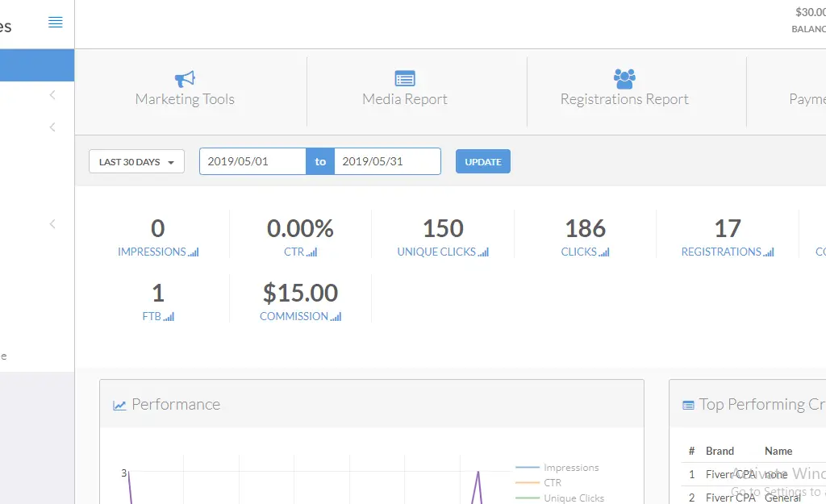Click the chart icon beside REGISTRATIONS

click(x=769, y=252)
